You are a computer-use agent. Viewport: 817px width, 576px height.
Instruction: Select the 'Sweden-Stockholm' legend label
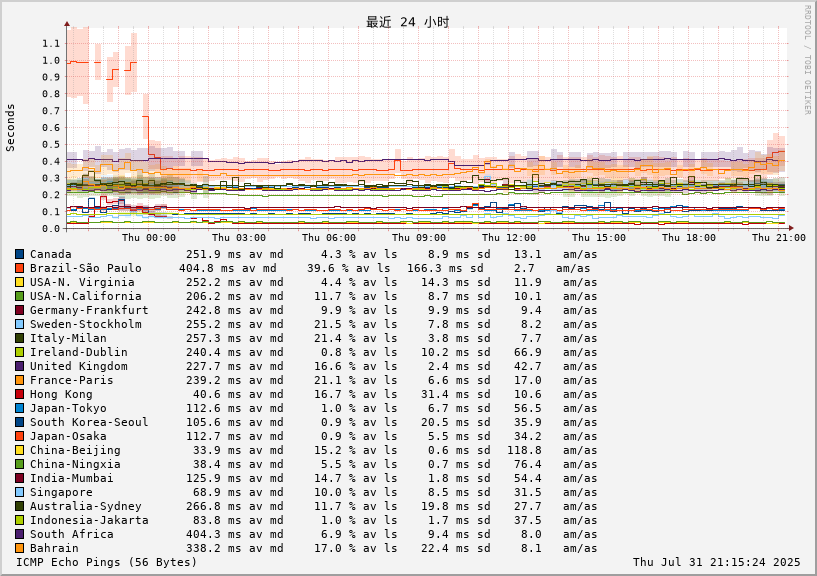(85, 324)
